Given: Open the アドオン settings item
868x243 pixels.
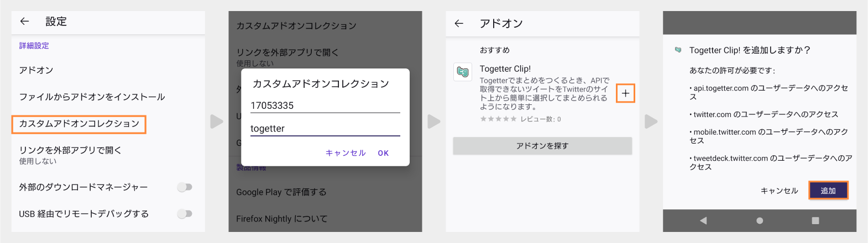Looking at the screenshot, I should (x=36, y=70).
